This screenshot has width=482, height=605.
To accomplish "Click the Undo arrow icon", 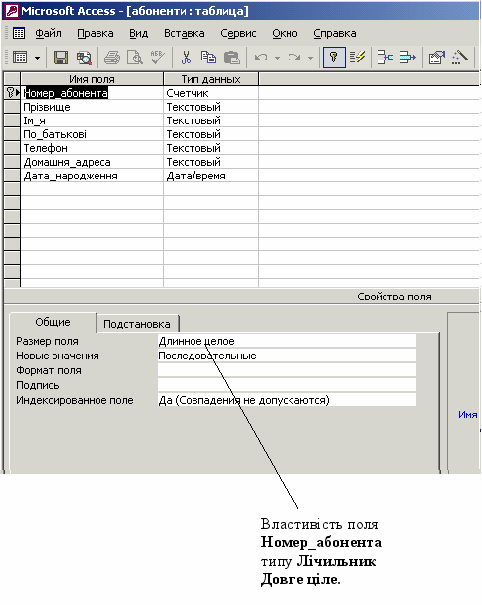I will pos(261,57).
